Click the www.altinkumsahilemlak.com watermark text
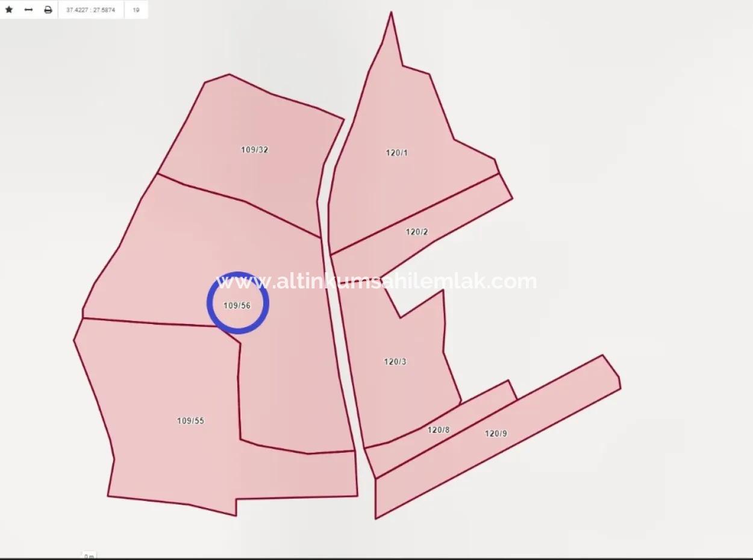 coord(373,281)
